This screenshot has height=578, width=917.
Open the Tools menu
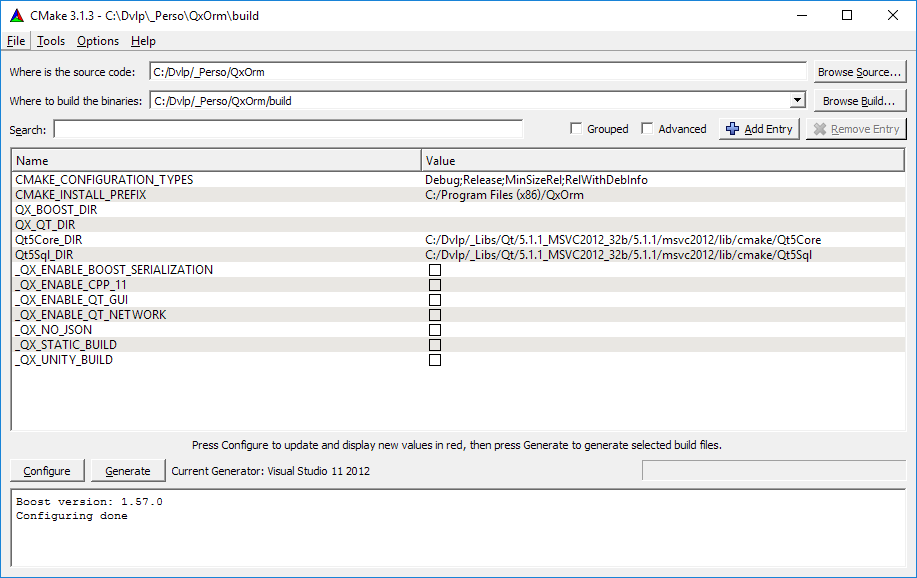[x=50, y=40]
